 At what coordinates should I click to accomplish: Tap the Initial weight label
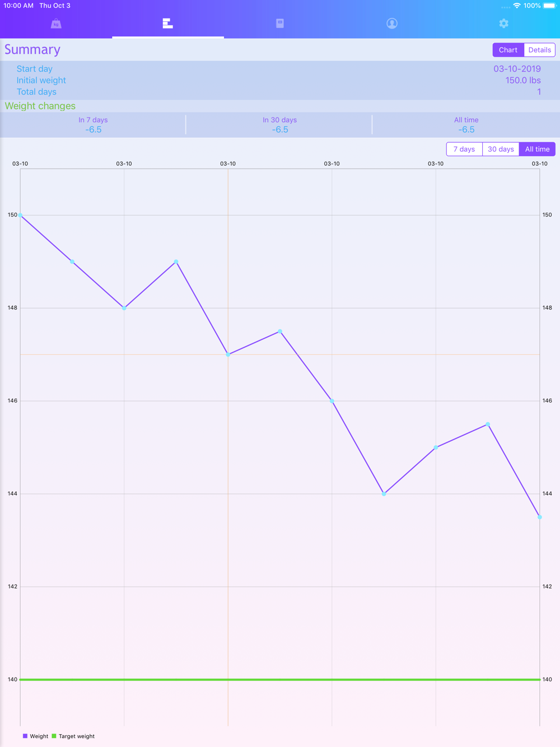click(x=41, y=80)
